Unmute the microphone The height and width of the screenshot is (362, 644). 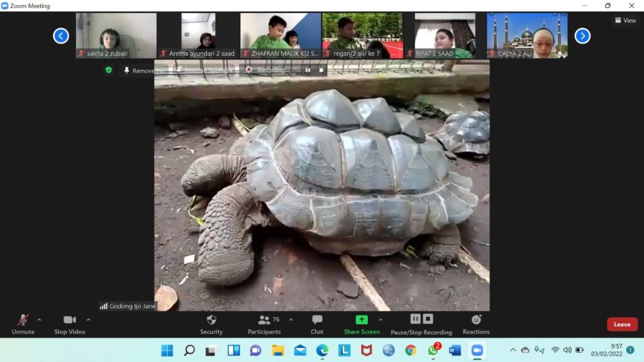click(23, 320)
